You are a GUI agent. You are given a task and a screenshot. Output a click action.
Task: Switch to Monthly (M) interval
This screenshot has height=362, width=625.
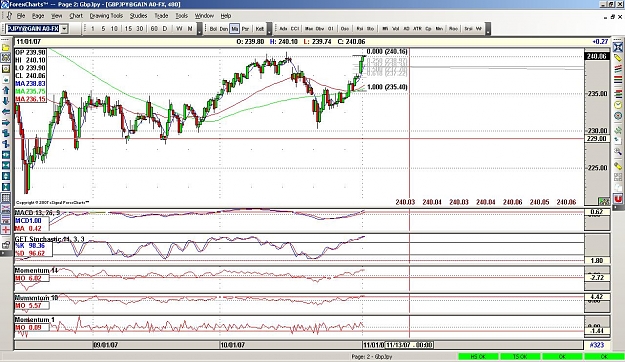[190, 29]
